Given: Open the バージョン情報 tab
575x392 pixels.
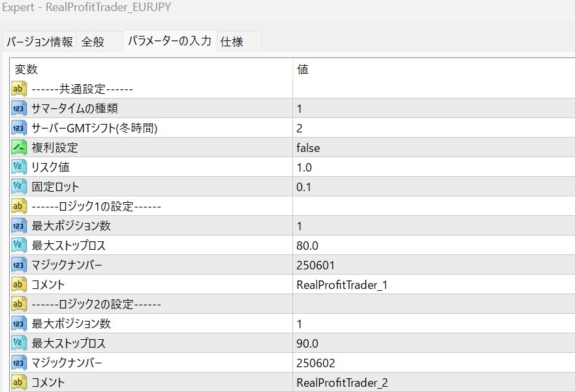Looking at the screenshot, I should [x=40, y=42].
